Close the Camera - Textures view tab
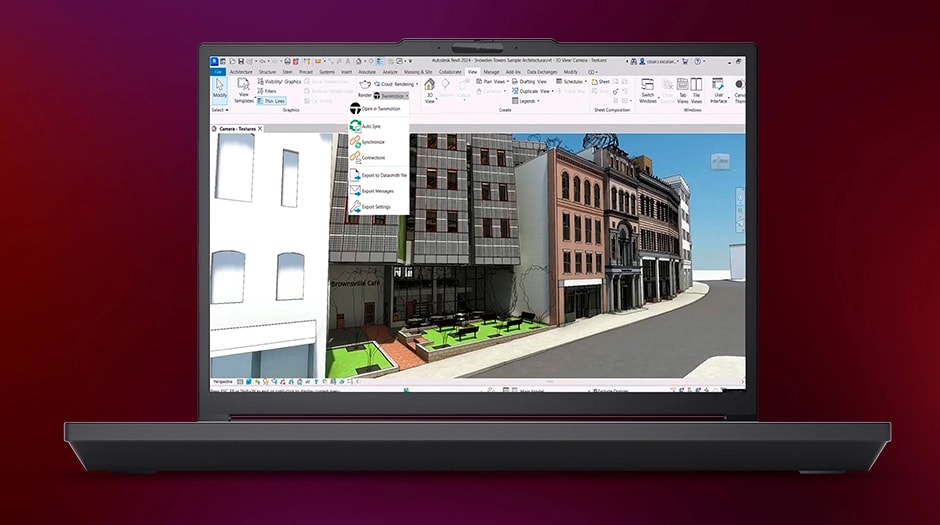This screenshot has width=940, height=525. [260, 129]
